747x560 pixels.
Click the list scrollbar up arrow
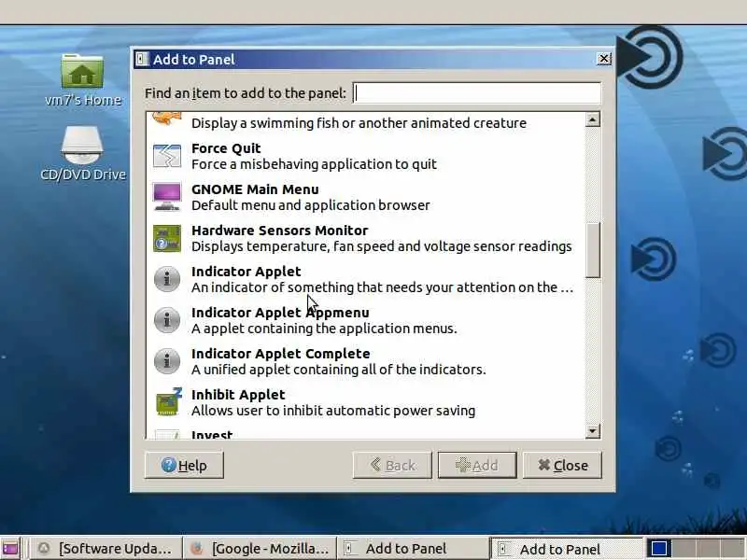tap(592, 119)
